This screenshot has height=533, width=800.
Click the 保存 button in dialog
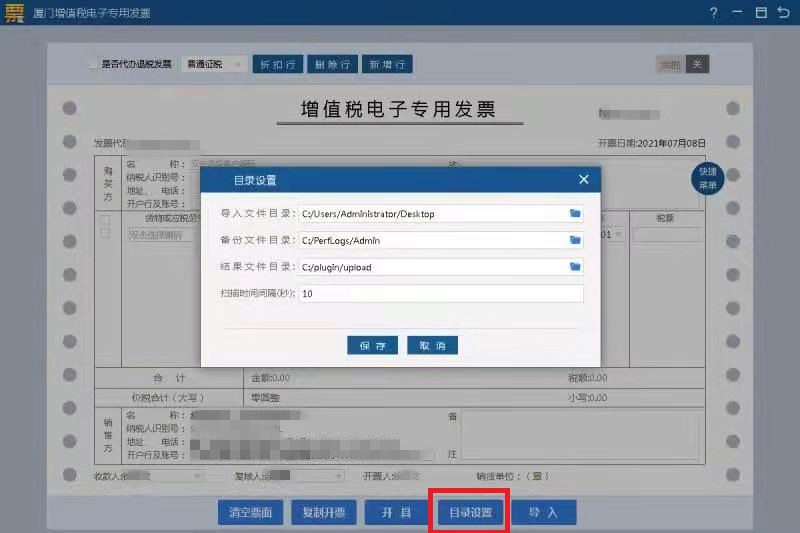(x=372, y=345)
